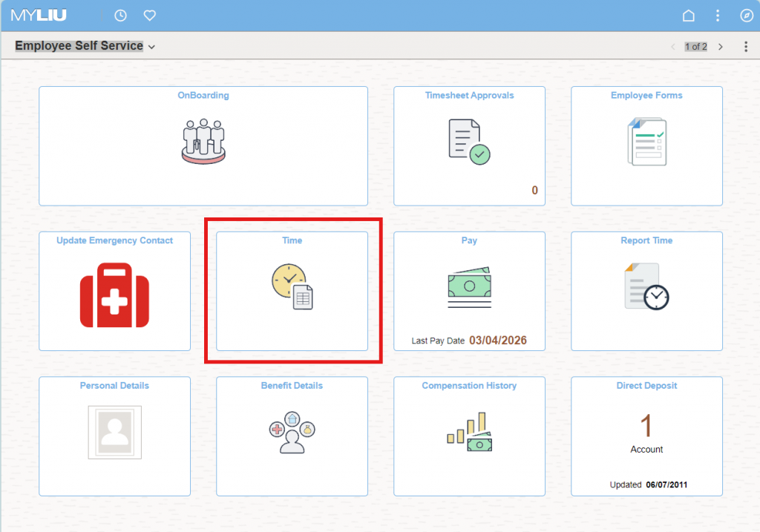Go to Home via house icon

(689, 16)
